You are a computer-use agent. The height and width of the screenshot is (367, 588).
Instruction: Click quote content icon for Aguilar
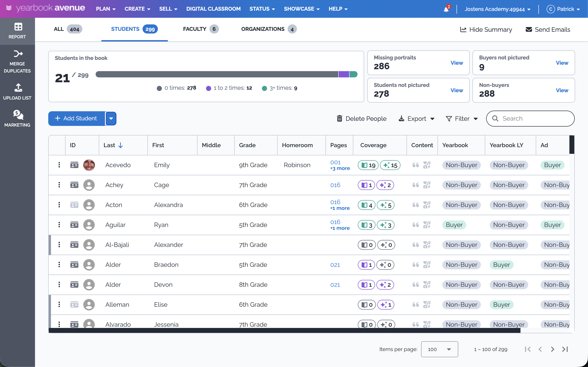[416, 225]
